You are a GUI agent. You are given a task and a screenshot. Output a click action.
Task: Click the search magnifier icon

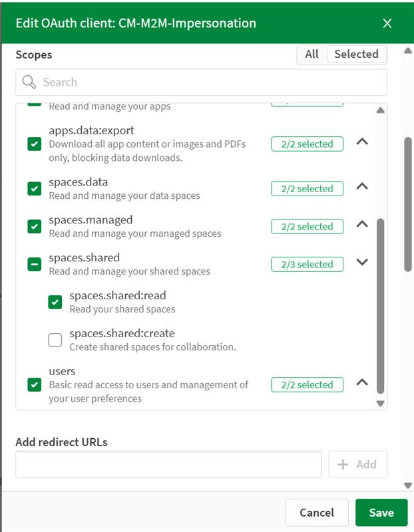pyautogui.click(x=27, y=81)
